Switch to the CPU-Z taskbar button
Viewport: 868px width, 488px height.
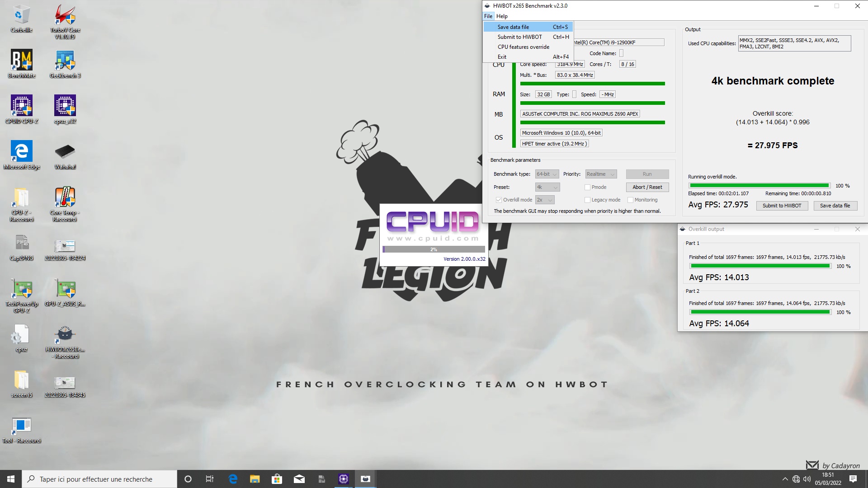click(x=344, y=479)
